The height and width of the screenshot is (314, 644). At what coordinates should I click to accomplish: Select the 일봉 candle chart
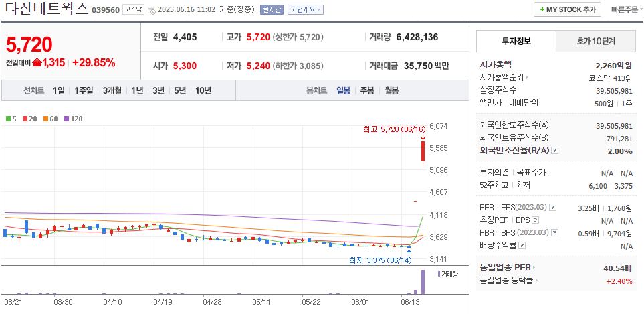pos(343,91)
